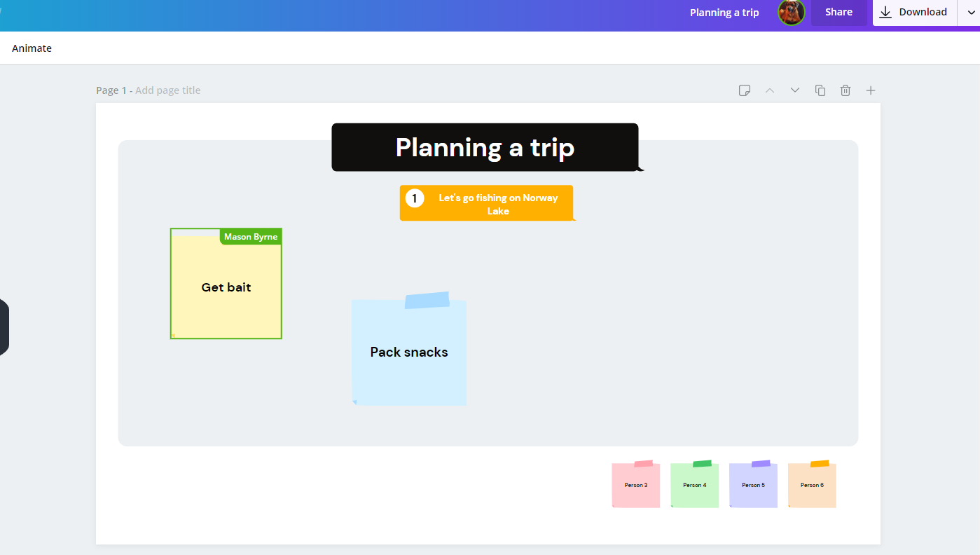
Task: Select the green Person 4 note
Action: pyautogui.click(x=695, y=484)
